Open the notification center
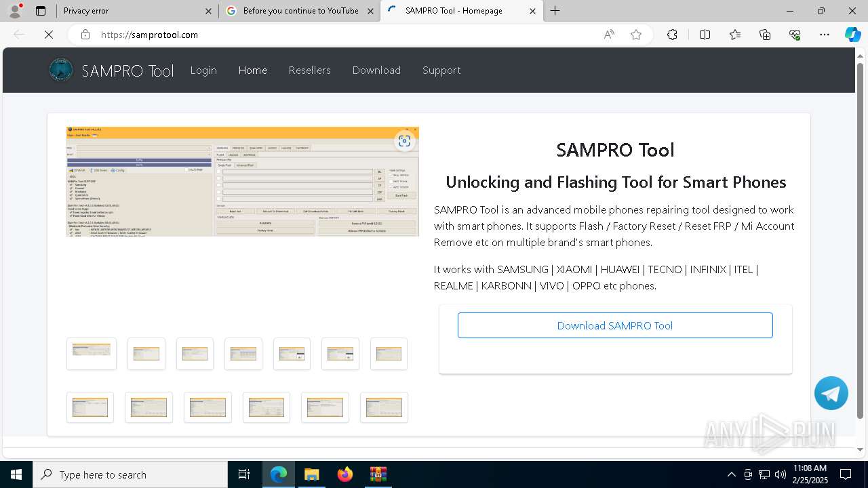The height and width of the screenshot is (488, 868). 846,474
